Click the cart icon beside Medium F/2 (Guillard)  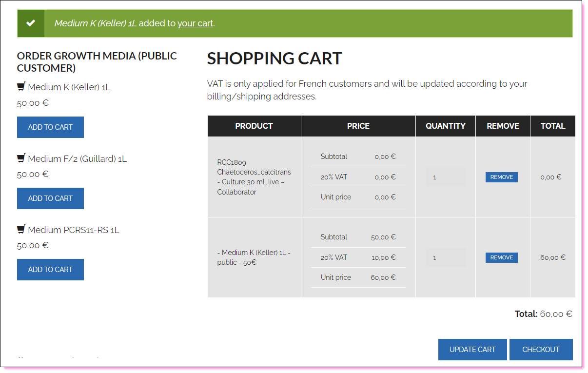click(x=21, y=158)
